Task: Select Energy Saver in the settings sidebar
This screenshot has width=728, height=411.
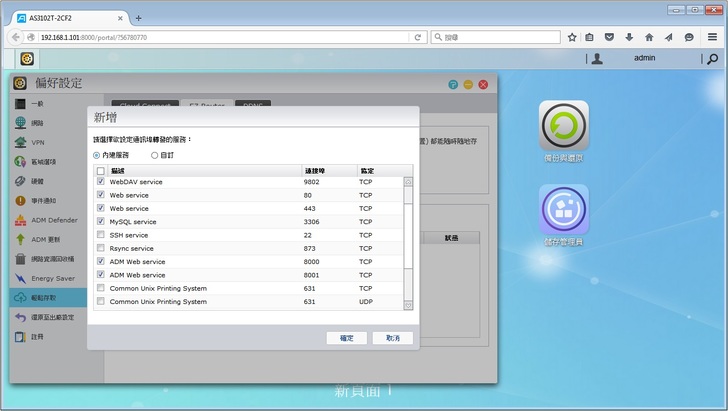Action: coord(54,278)
